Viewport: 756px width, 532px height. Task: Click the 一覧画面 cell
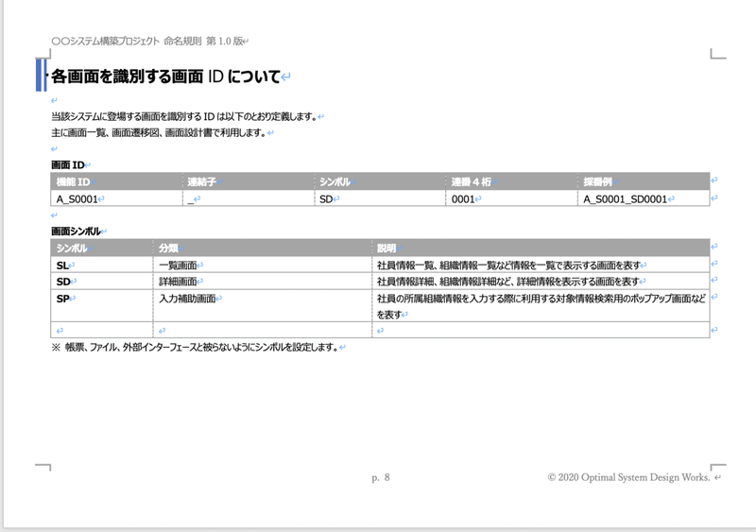tap(263, 265)
